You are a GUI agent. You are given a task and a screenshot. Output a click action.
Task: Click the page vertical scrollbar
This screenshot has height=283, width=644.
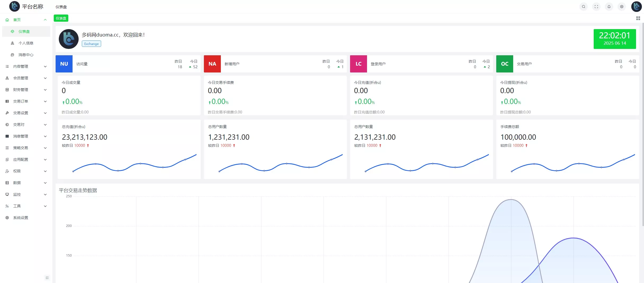643,124
